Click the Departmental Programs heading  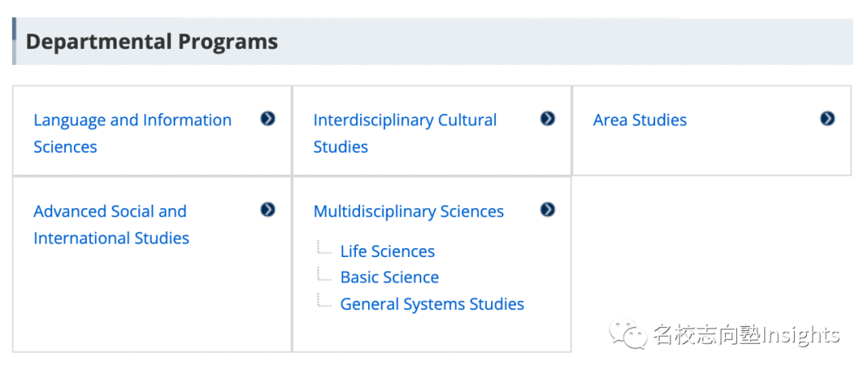[x=152, y=42]
